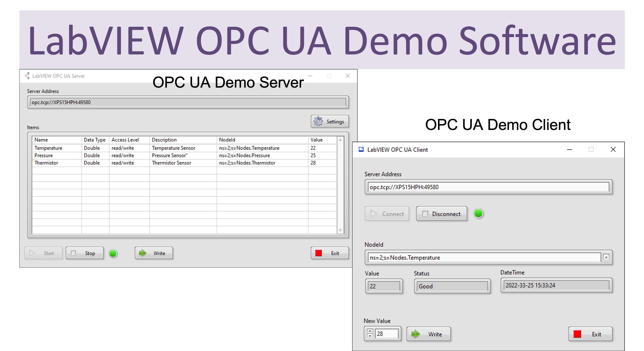Click the Server Address field in Server window
Viewport: 644px width, 351px height.
point(188,102)
